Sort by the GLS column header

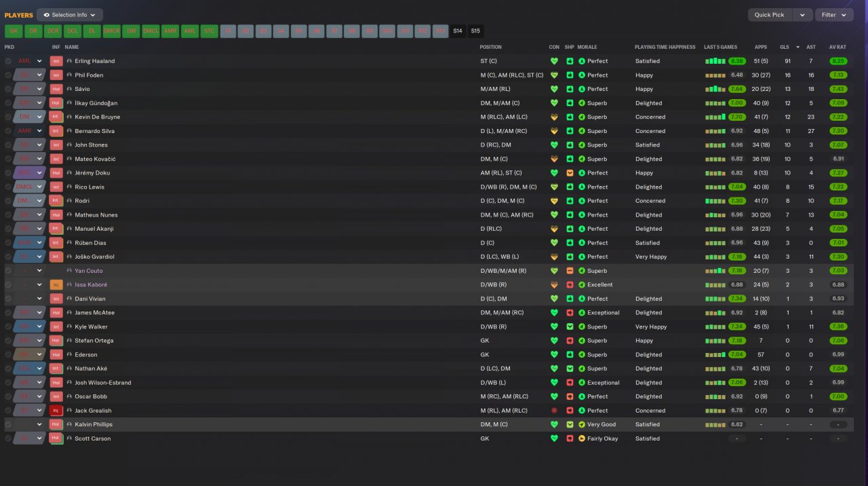click(x=784, y=48)
